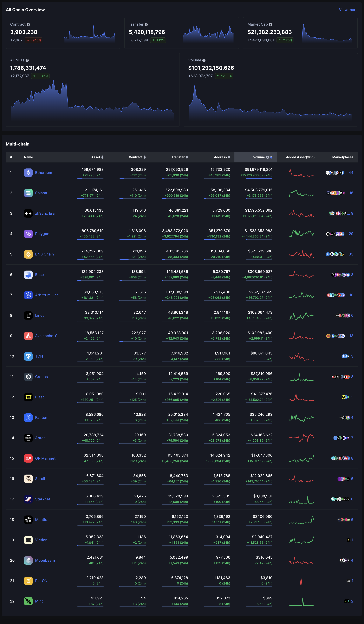This screenshot has width=364, height=624.
Task: Click Base's marketplace icons cluster
Action: 340,275
